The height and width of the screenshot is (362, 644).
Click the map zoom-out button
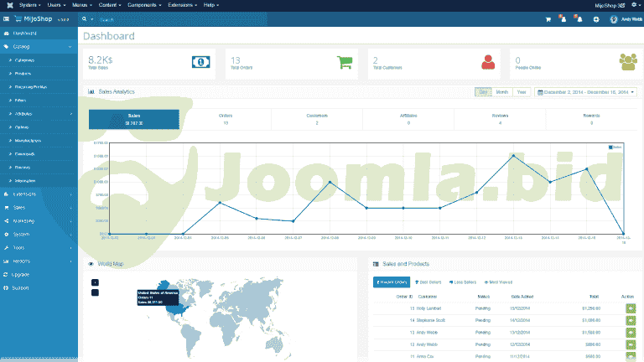(95, 292)
